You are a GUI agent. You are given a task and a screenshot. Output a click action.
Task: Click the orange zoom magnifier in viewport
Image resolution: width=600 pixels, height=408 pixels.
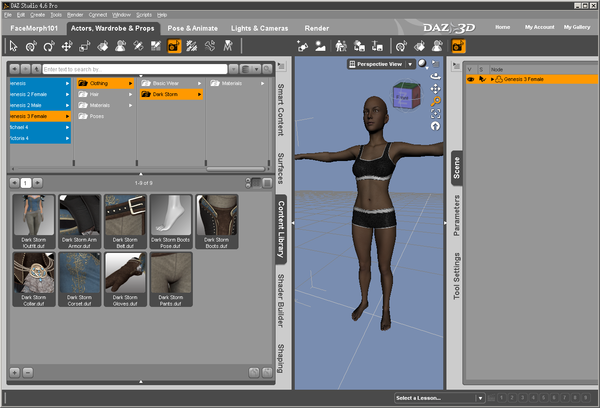(435, 101)
